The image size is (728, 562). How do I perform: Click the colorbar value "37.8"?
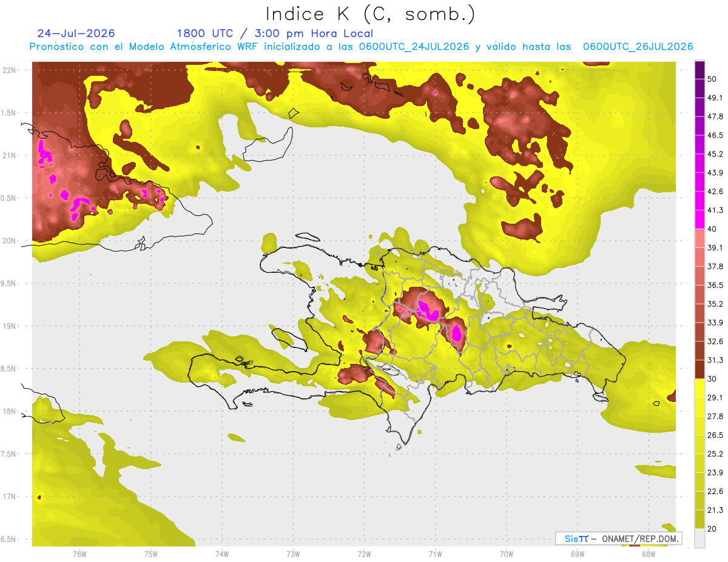tap(715, 266)
